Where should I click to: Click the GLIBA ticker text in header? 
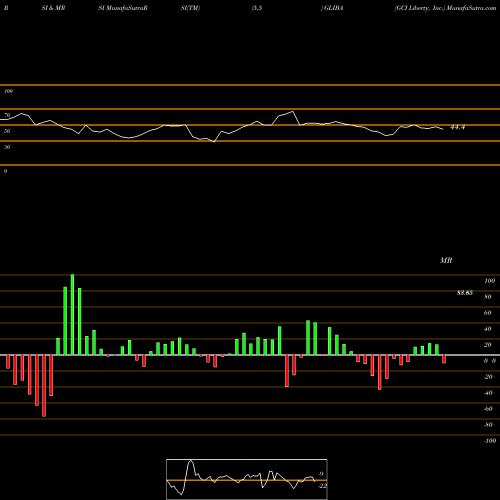[x=333, y=8]
